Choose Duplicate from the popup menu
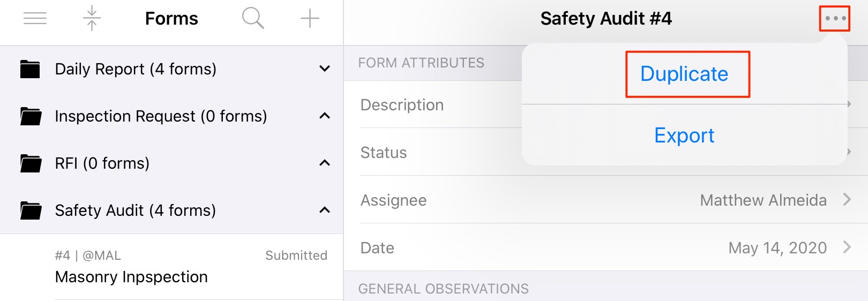Viewport: 868px width, 301px height. (x=684, y=74)
